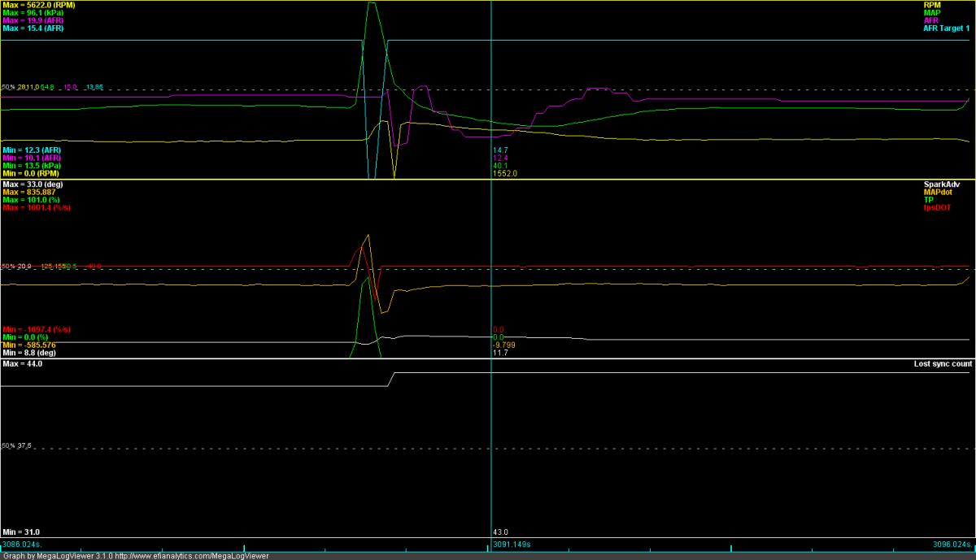Click the 3091.149s cursor time label
Image resolution: width=976 pixels, height=560 pixels.
512,545
